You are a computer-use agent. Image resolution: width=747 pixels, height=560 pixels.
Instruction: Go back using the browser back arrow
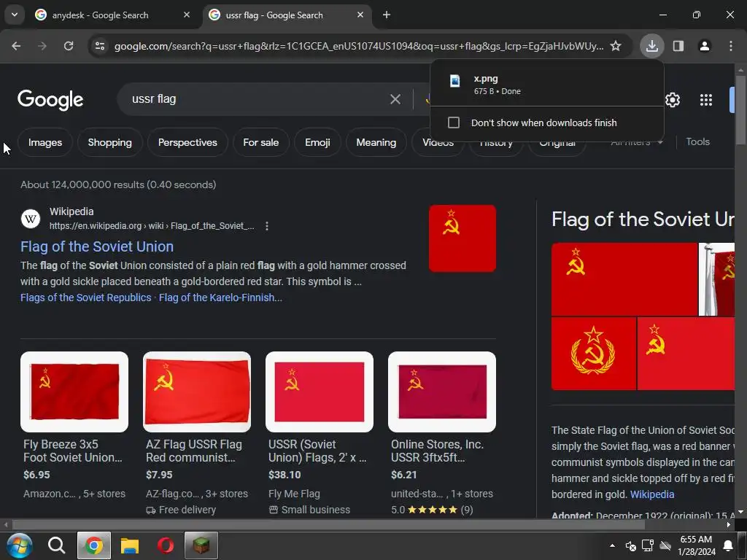pos(16,46)
